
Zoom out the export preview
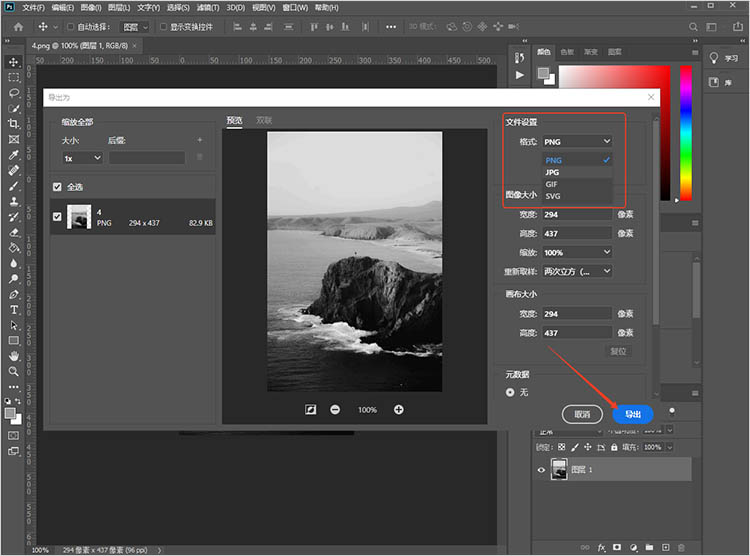pyautogui.click(x=335, y=410)
